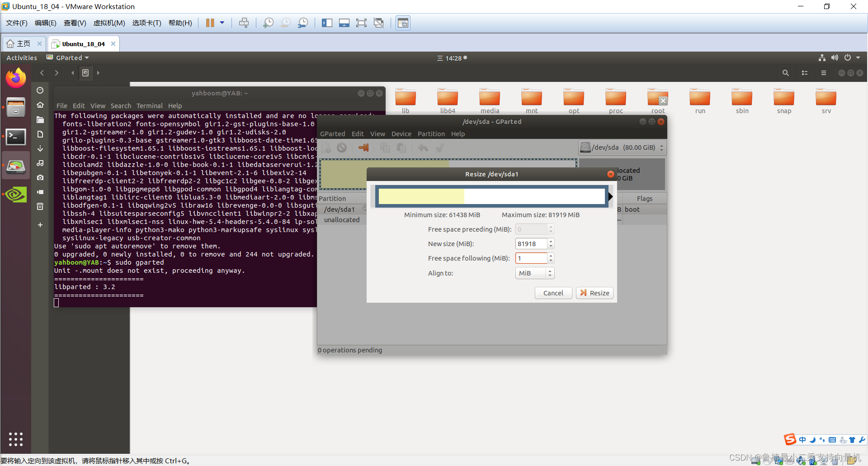The height and width of the screenshot is (466, 868).
Task: Open Files manager from the Ubuntu dock
Action: pos(16,107)
